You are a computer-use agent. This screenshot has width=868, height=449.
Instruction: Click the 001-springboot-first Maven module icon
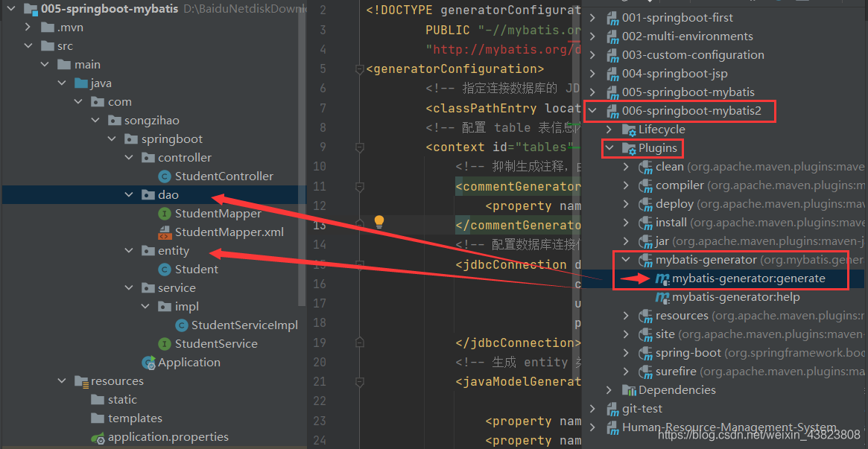pos(612,18)
